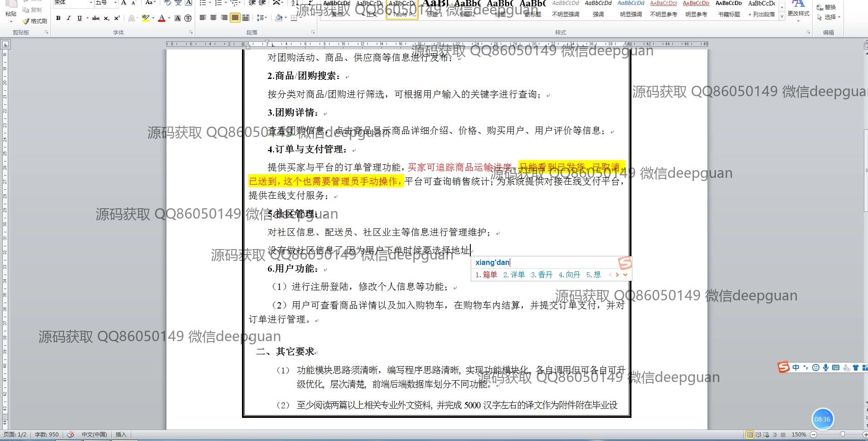
Task: Choose IME candidate 3 香丹
Action: point(542,274)
